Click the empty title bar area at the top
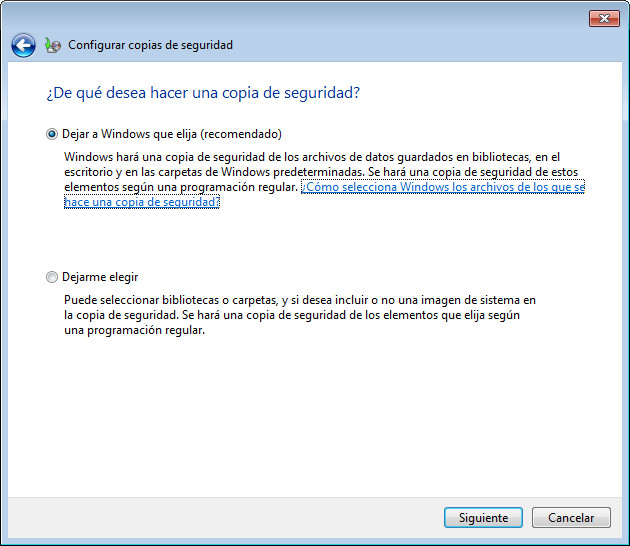The image size is (630, 546). 300,16
